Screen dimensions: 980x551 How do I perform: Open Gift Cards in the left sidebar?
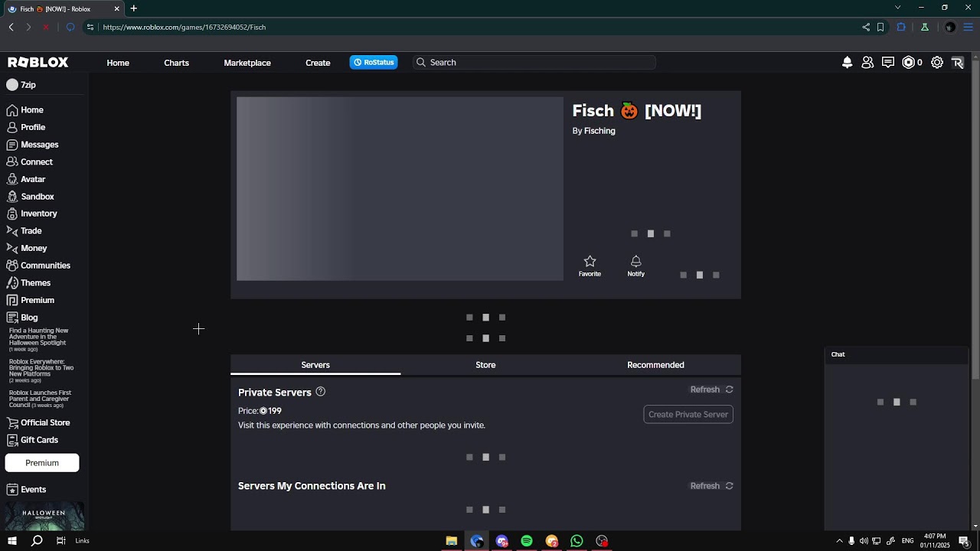[x=33, y=440]
